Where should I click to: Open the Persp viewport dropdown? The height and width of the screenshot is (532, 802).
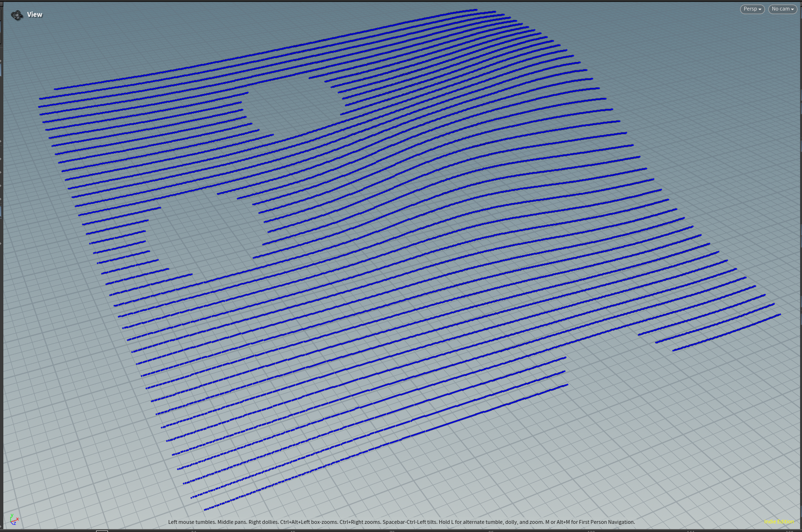[x=752, y=9]
